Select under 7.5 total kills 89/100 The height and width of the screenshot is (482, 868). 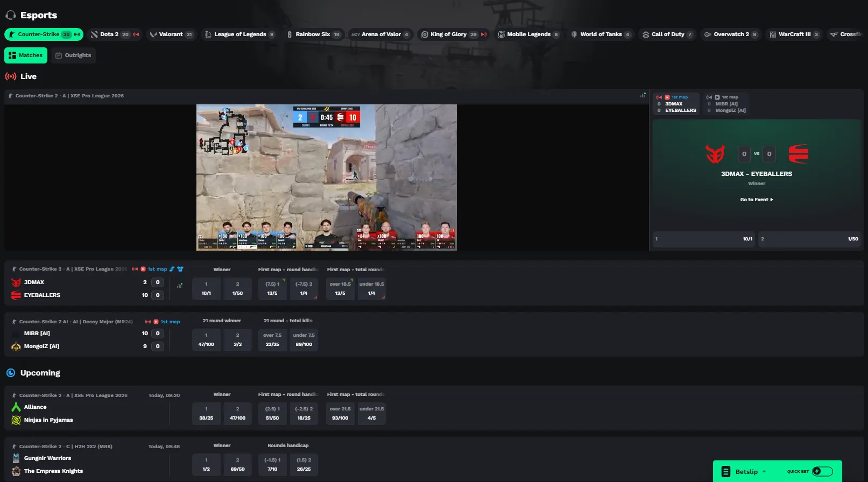(304, 340)
